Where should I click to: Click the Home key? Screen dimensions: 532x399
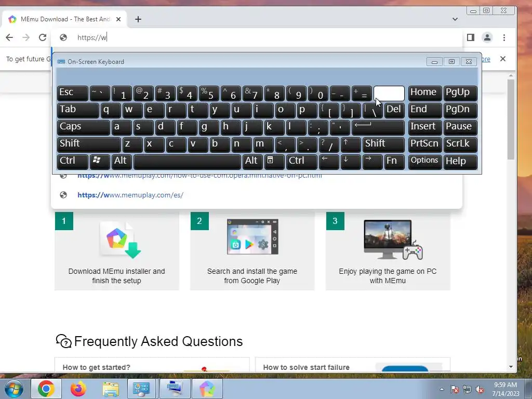tap(424, 93)
